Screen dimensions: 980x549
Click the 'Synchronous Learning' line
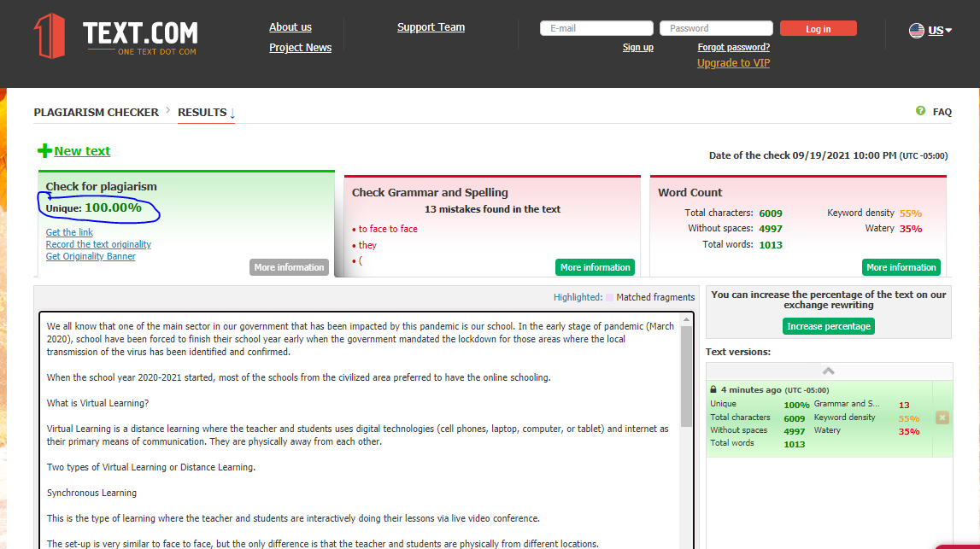92,493
